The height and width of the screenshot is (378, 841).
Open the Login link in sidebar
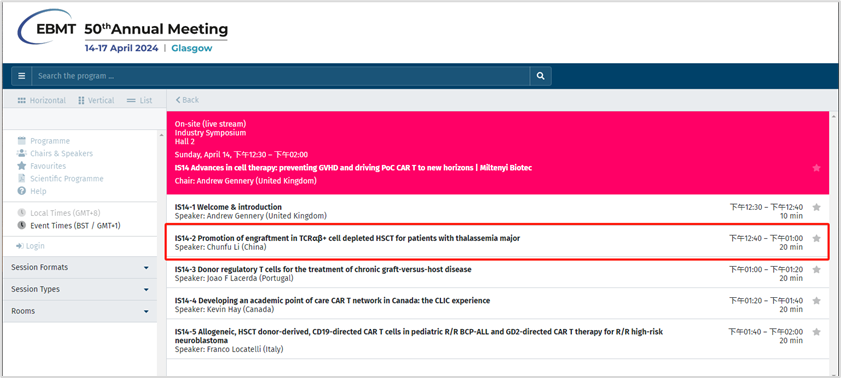31,246
